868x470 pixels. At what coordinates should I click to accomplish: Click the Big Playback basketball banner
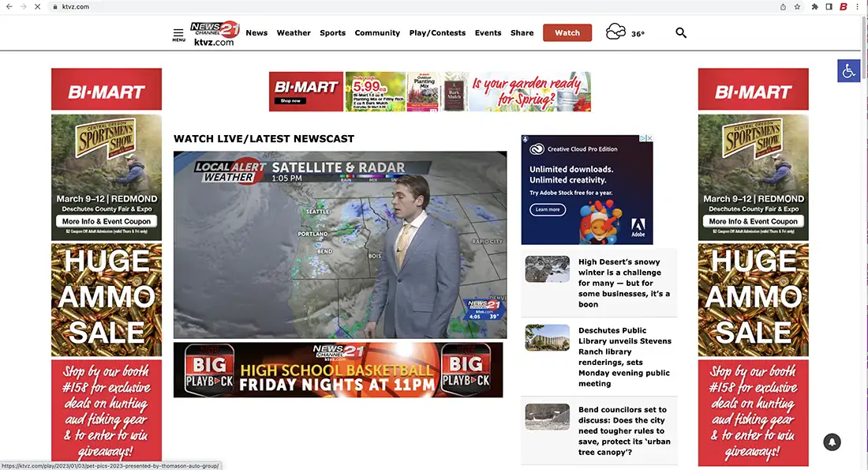click(339, 370)
